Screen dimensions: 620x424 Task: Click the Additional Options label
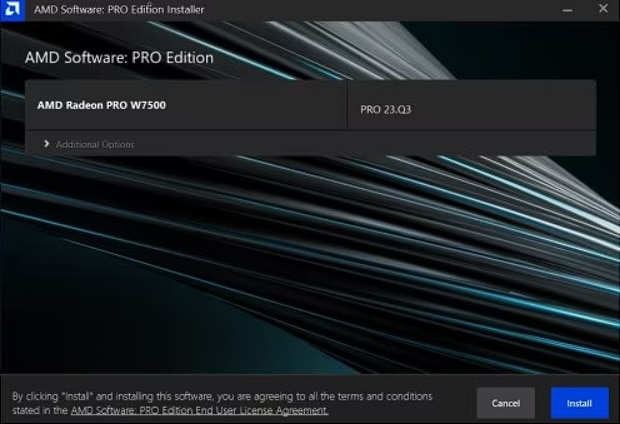[x=95, y=144]
